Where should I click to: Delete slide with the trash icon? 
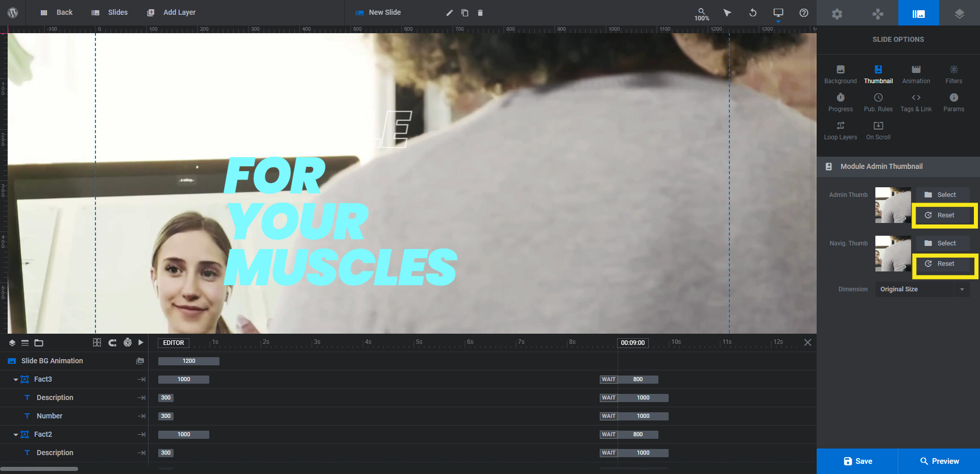[480, 13]
